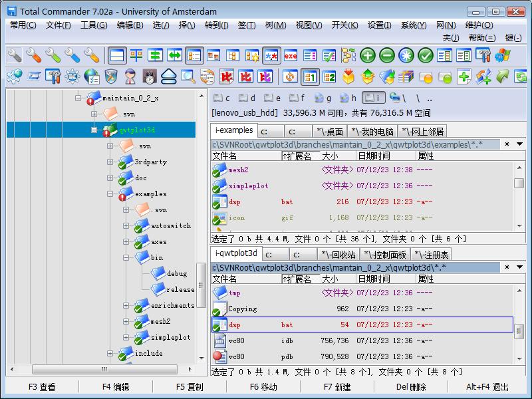Expand the doc tree node
This screenshot has height=399, width=532.
[110, 178]
